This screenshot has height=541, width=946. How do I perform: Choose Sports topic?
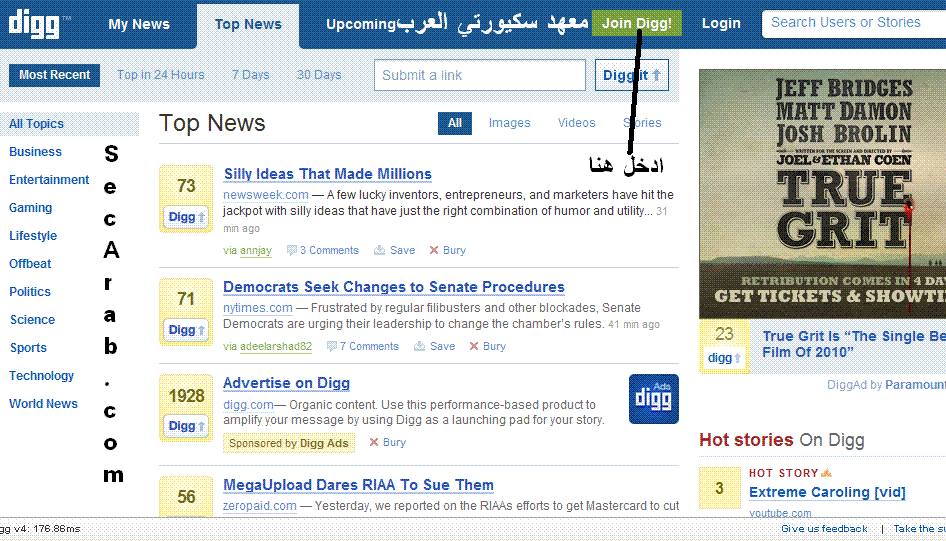(x=28, y=348)
